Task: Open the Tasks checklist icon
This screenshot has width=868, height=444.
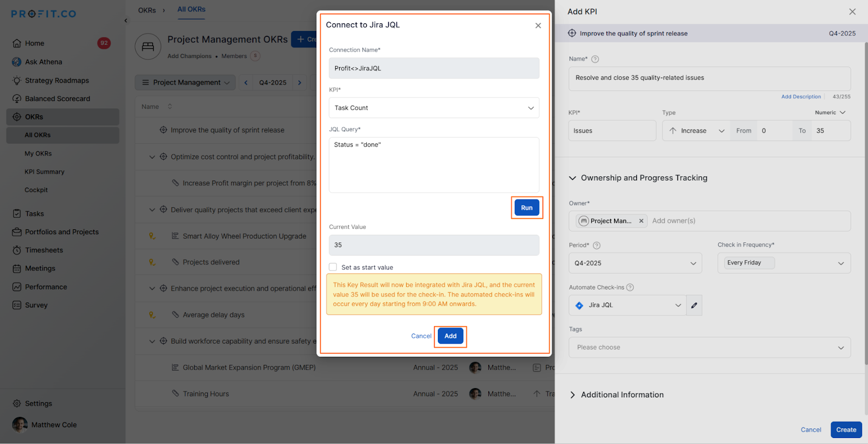Action: coord(17,214)
